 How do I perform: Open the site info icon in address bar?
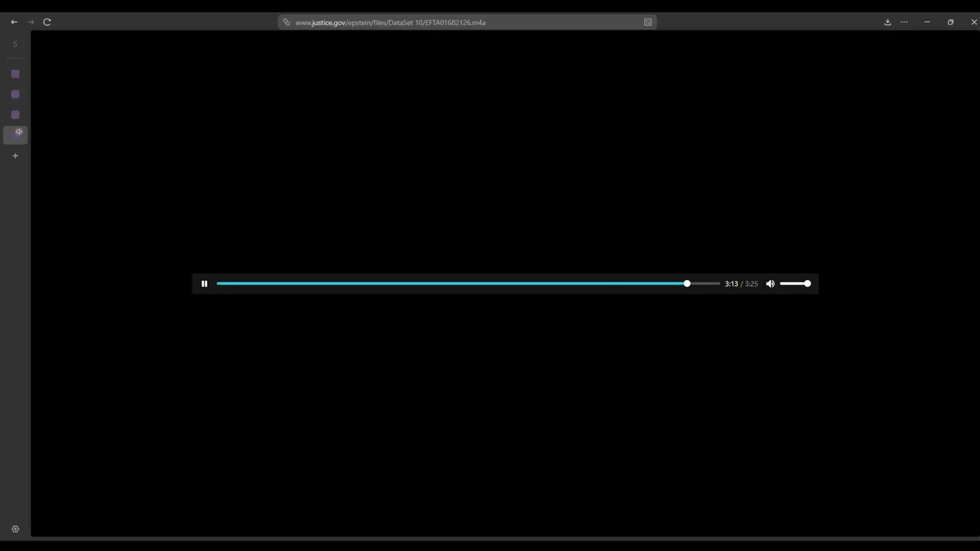pos(286,22)
